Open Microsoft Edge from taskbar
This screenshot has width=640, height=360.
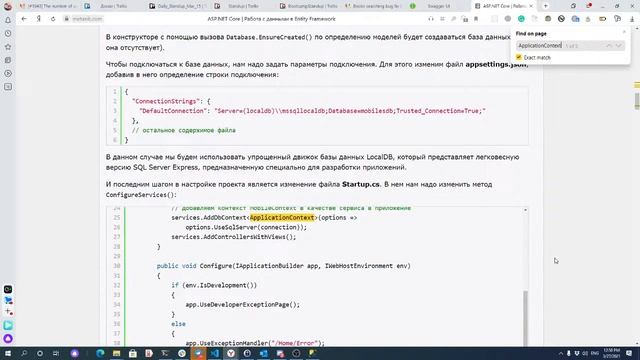[x=100, y=353]
